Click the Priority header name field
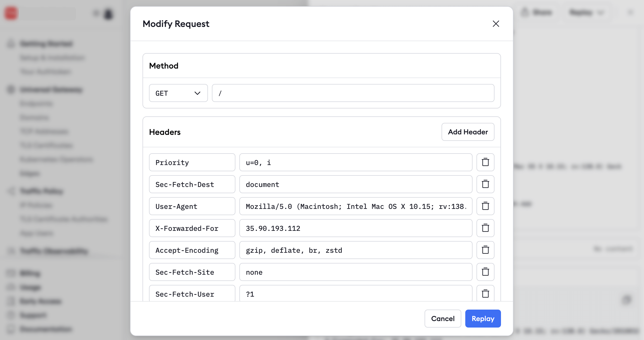Viewport: 644px width, 340px height. pyautogui.click(x=192, y=162)
